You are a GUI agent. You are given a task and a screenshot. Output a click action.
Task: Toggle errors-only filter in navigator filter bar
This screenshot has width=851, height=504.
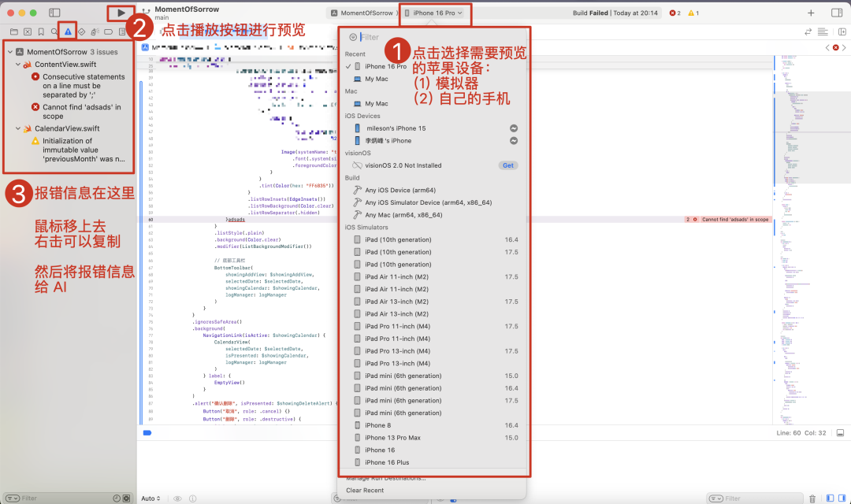[x=126, y=498]
